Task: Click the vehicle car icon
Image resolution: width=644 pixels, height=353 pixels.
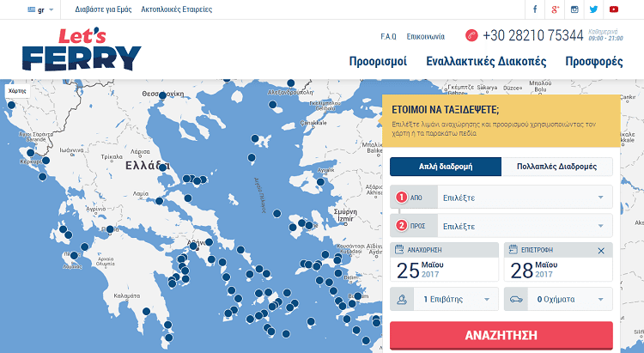Action: [x=516, y=299]
